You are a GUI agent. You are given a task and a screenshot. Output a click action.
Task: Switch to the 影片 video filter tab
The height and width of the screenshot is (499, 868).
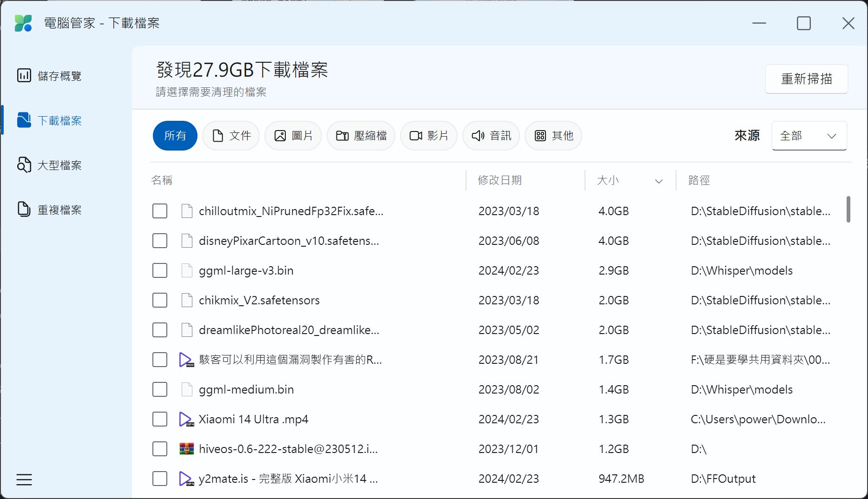click(429, 136)
